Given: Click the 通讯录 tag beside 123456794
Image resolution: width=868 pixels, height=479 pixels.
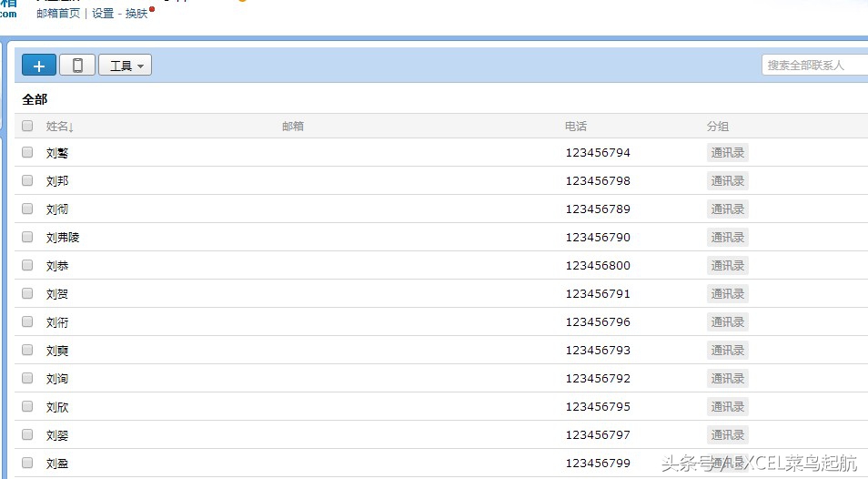Looking at the screenshot, I should tap(727, 153).
